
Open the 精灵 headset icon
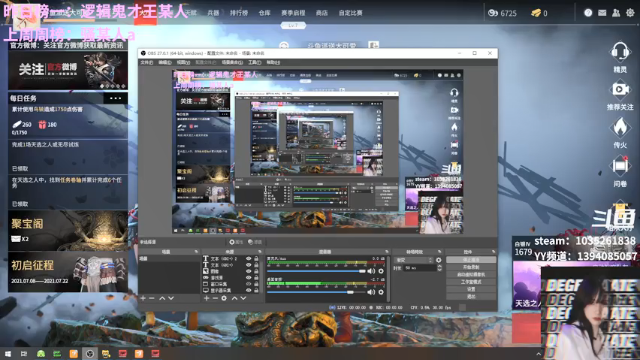[x=620, y=52]
